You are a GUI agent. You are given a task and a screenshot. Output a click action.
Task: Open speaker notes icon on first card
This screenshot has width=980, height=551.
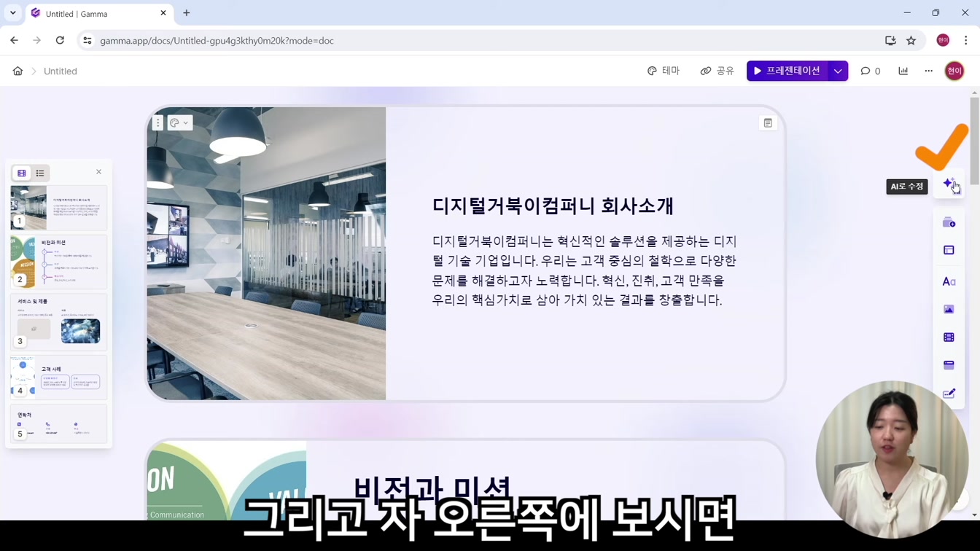click(768, 123)
